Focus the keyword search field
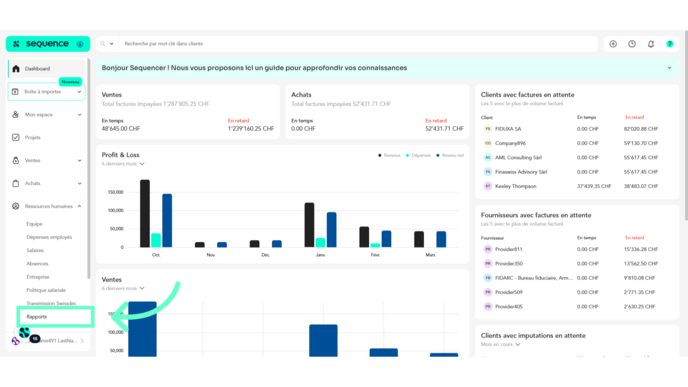The width and height of the screenshot is (688, 387). tap(358, 44)
